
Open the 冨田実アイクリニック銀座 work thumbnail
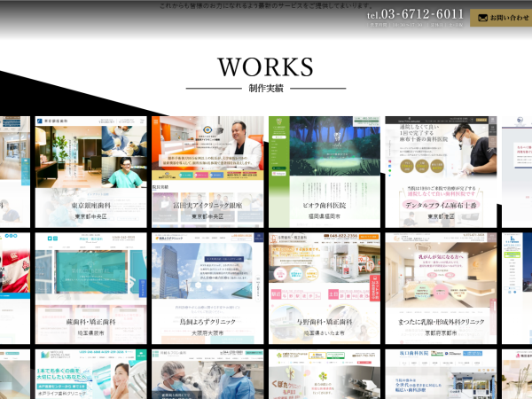pos(207,172)
